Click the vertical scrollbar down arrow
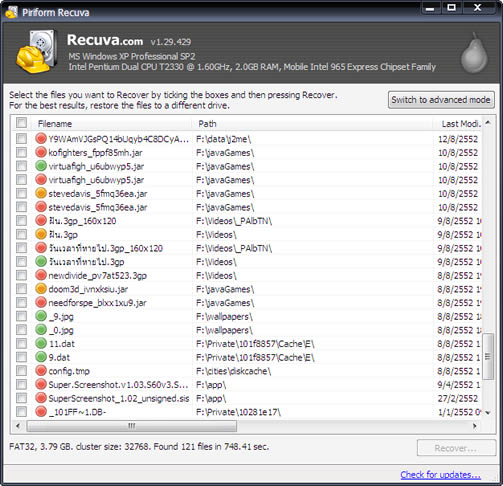 coord(488,412)
